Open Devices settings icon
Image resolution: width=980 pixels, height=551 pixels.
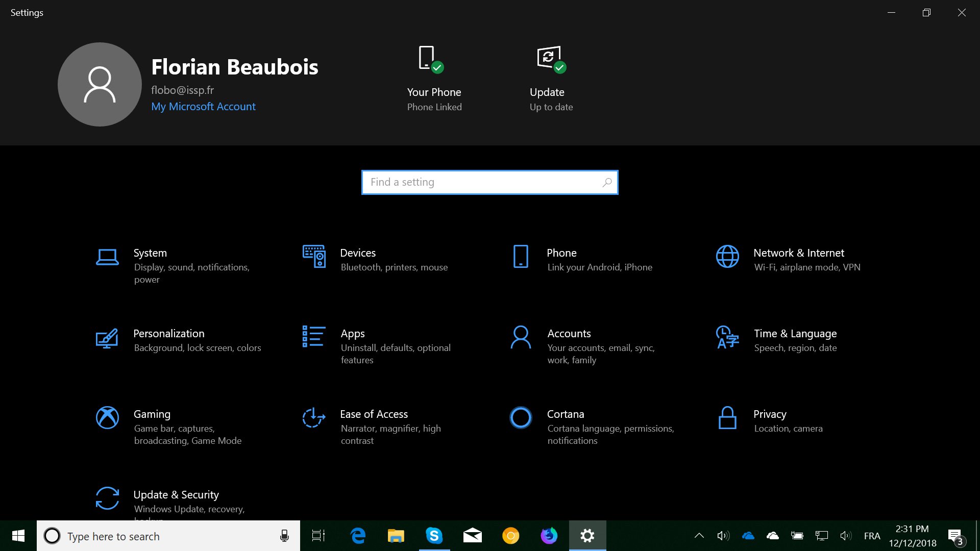314,257
